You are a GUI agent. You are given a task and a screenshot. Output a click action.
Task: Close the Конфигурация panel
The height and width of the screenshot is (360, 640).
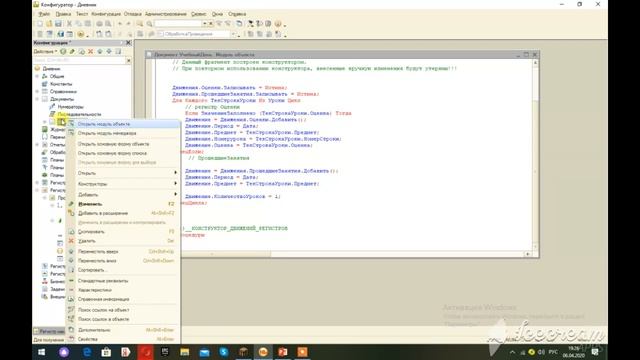point(128,42)
